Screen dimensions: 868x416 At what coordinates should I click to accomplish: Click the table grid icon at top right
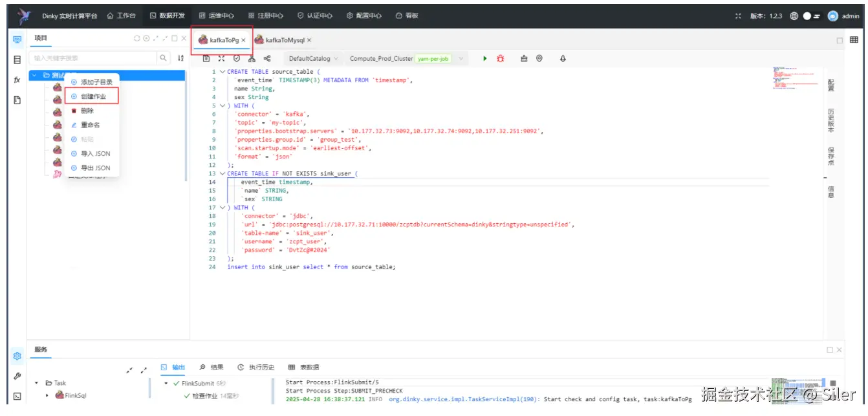coord(854,39)
